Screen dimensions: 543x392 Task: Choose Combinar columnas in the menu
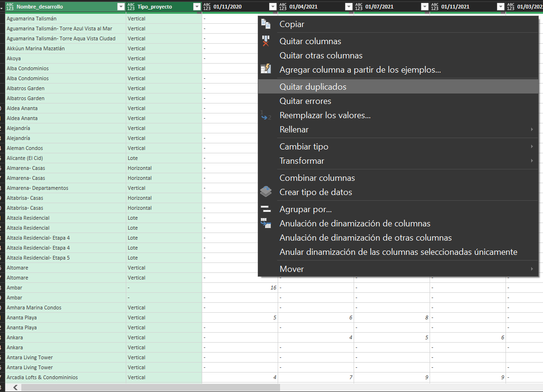pos(317,178)
